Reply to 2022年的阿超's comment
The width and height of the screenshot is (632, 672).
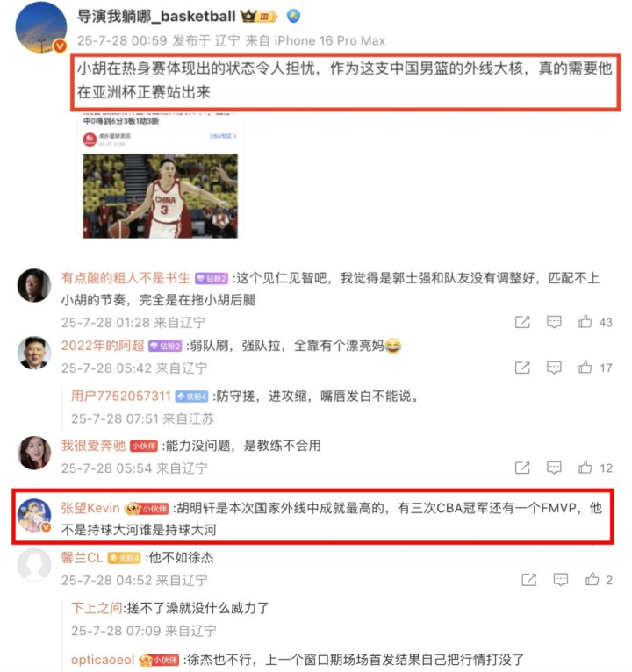(x=554, y=368)
